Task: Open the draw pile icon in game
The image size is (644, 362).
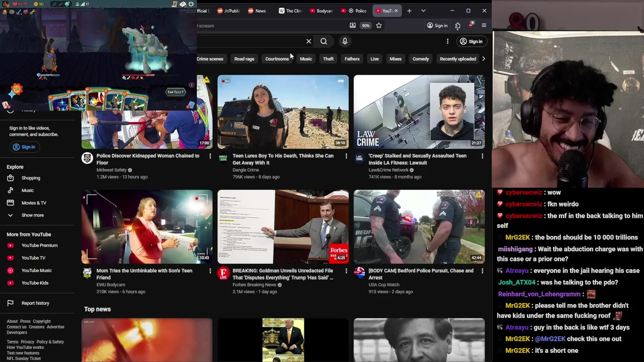Action: (x=6, y=105)
